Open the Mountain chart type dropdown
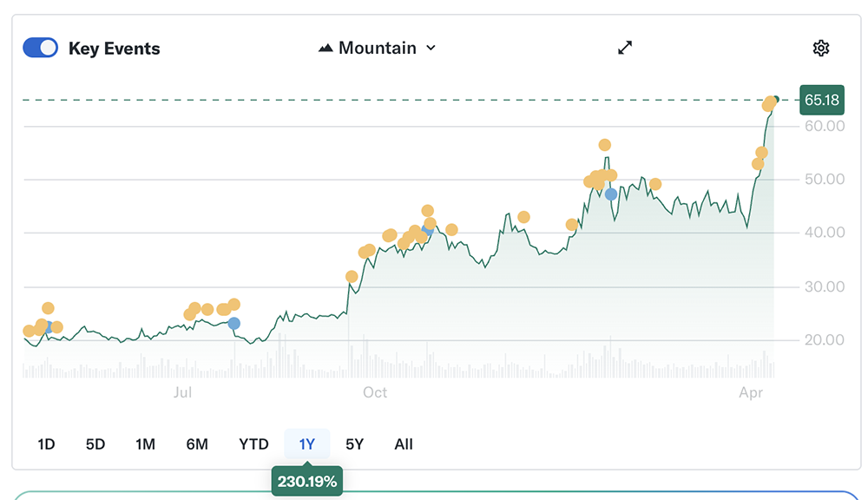Viewport: 868px width, 500px height. 378,48
